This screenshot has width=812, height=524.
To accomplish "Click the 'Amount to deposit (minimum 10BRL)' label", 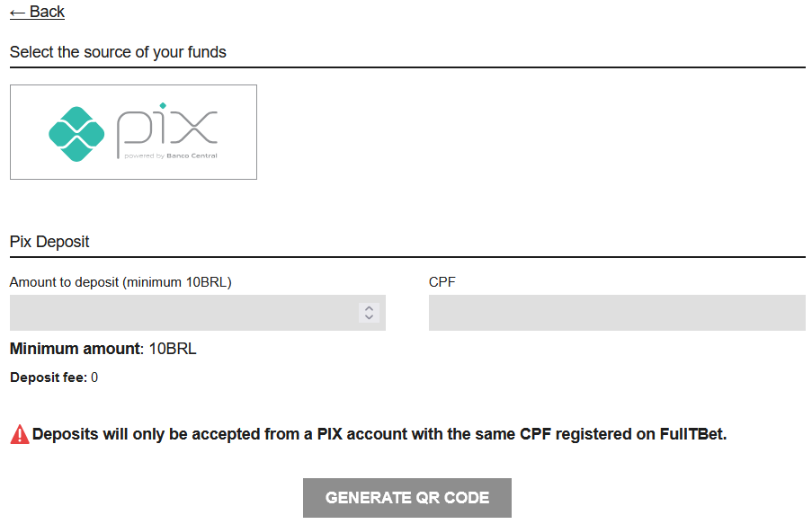I will (120, 282).
